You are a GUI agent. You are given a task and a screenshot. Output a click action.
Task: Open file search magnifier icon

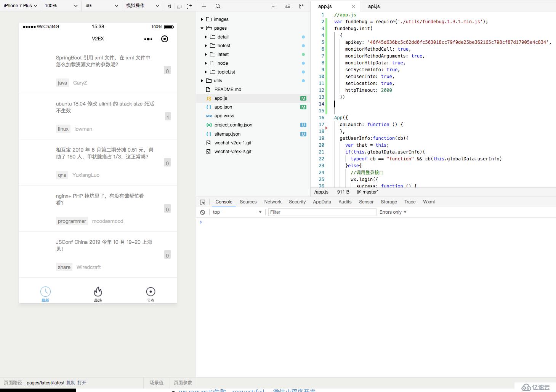coord(218,6)
